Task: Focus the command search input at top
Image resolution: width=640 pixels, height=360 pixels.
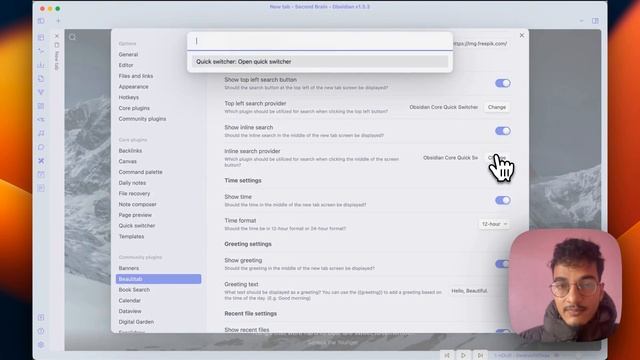Action: [320, 41]
